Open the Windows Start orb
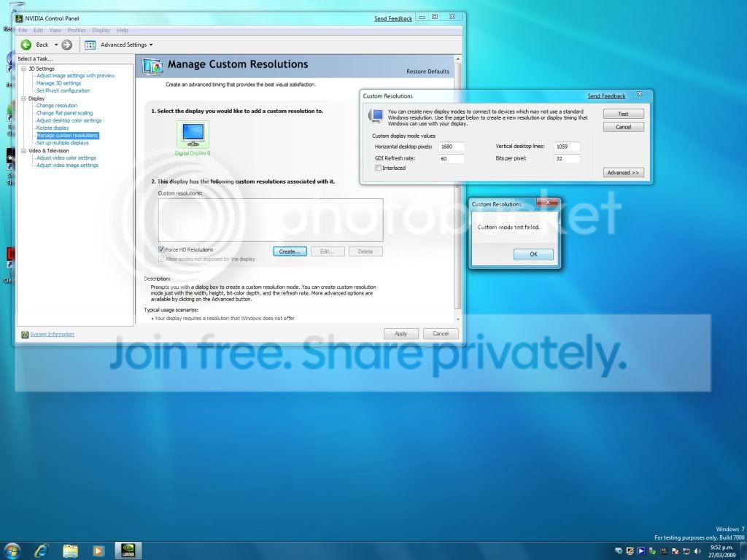747x560 pixels. [x=12, y=551]
